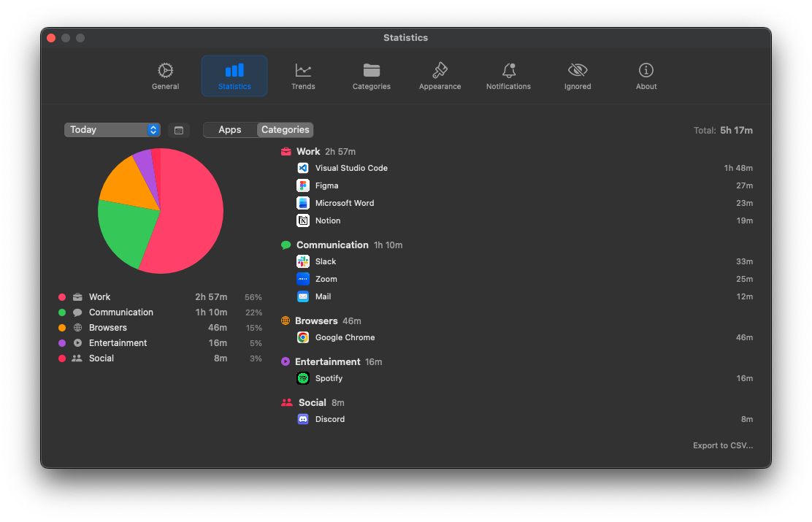812x522 pixels.
Task: Click the Entertainment play header icon
Action: point(286,361)
